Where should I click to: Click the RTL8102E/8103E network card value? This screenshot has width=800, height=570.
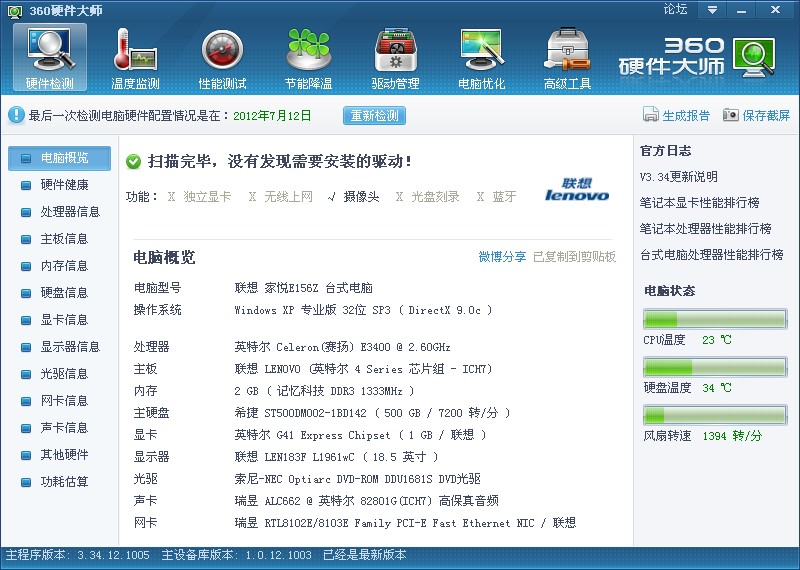pos(406,523)
